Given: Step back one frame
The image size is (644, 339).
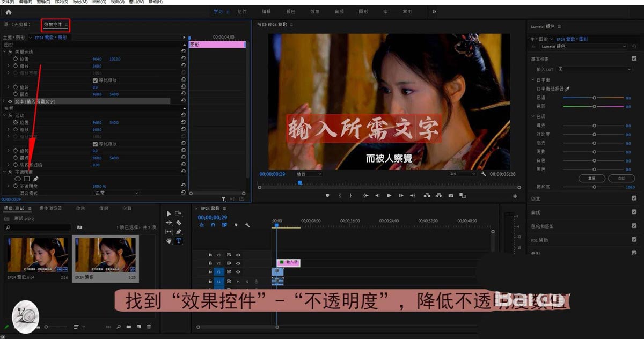Looking at the screenshot, I should pos(377,196).
